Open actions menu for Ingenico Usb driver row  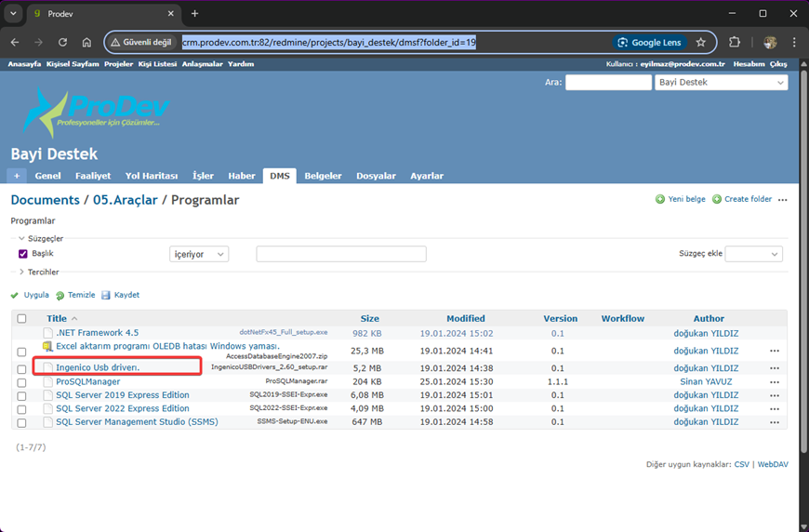point(775,368)
